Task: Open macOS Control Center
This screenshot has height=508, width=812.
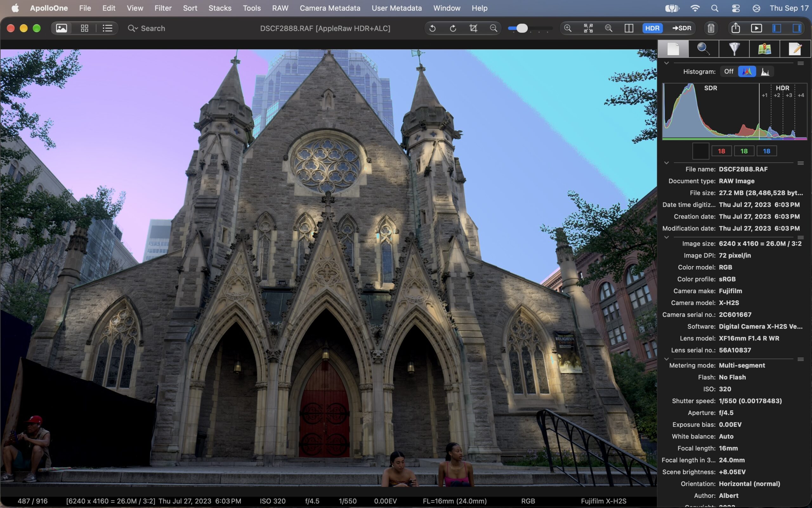Action: pos(736,8)
